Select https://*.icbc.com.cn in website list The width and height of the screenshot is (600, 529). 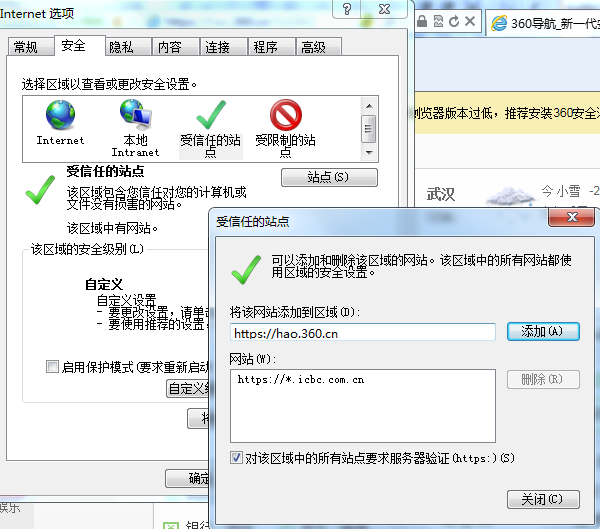pyautogui.click(x=301, y=380)
